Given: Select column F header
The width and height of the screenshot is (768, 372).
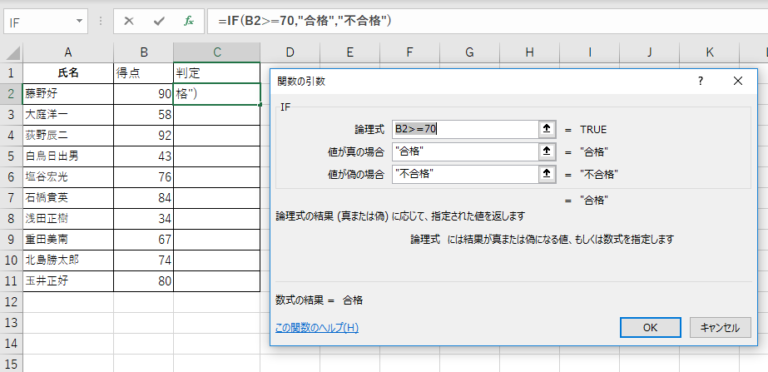Looking at the screenshot, I should 409,52.
